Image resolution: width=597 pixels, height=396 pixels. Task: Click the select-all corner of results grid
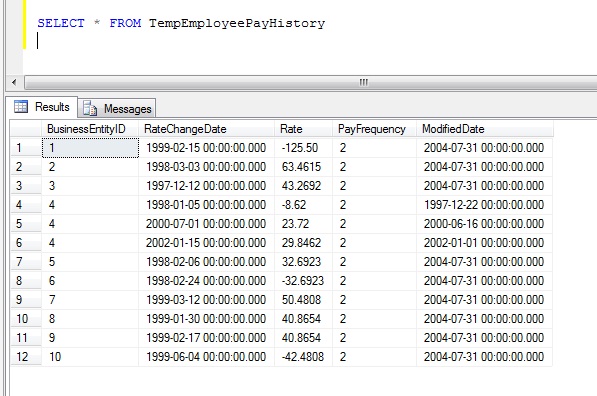26,129
